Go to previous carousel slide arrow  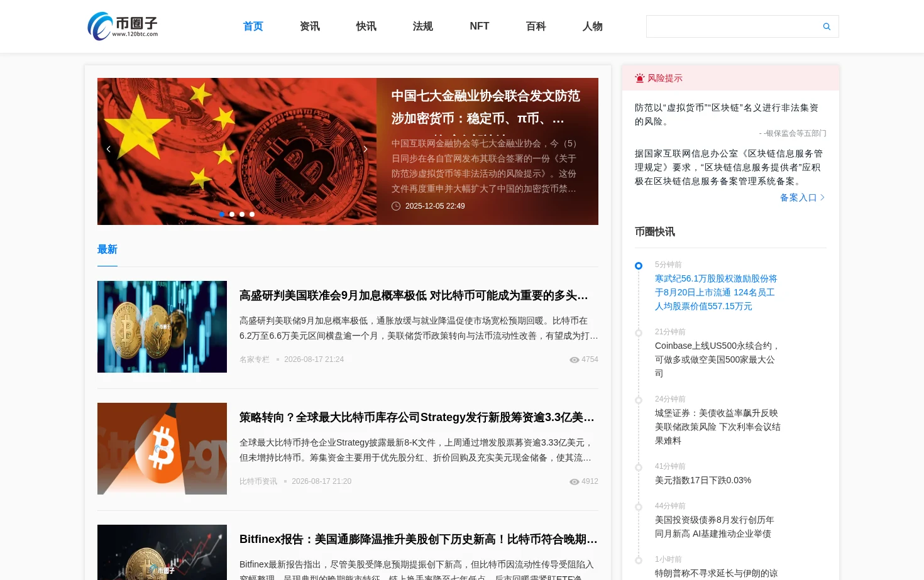[109, 149]
